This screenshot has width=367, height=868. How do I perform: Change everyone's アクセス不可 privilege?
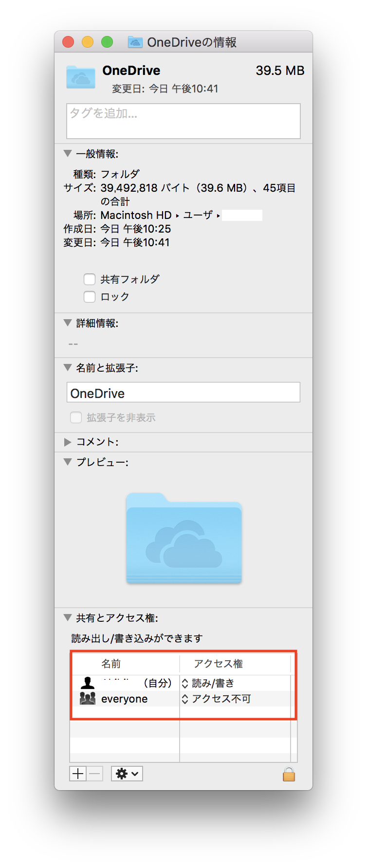coord(217,699)
